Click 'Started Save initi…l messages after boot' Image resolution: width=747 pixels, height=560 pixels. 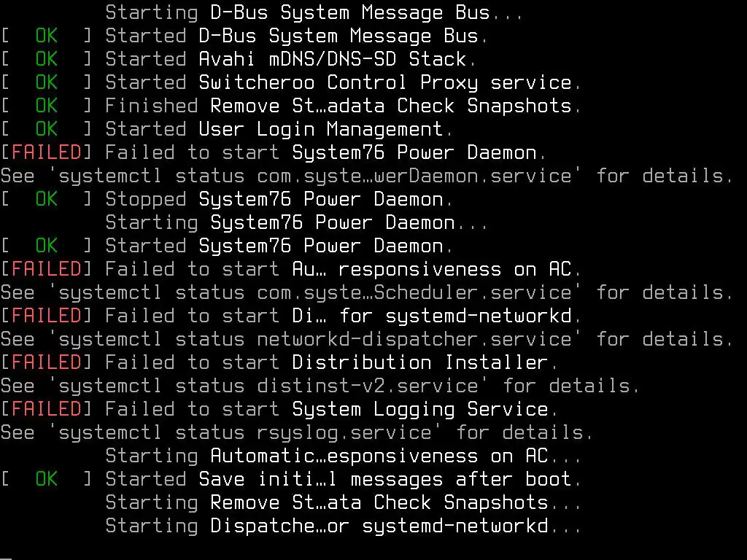[x=343, y=479]
